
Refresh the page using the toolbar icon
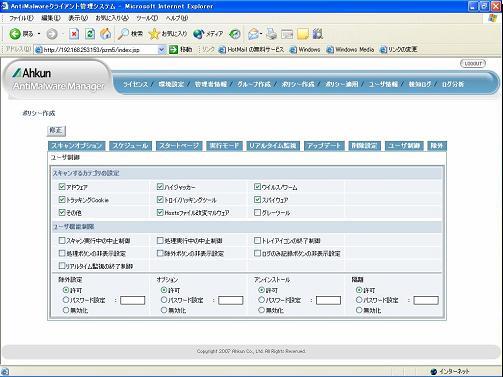[x=90, y=34]
